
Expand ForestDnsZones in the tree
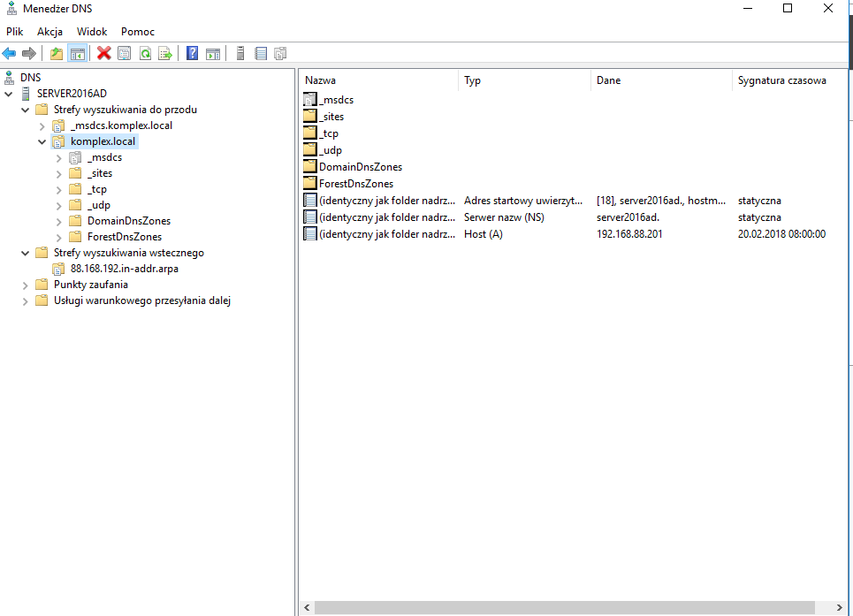[58, 238]
